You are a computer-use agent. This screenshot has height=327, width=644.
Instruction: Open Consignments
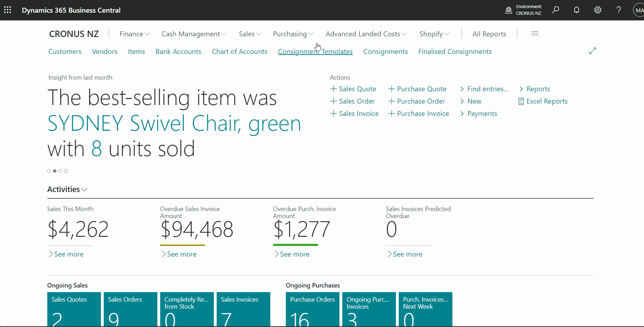tap(385, 51)
